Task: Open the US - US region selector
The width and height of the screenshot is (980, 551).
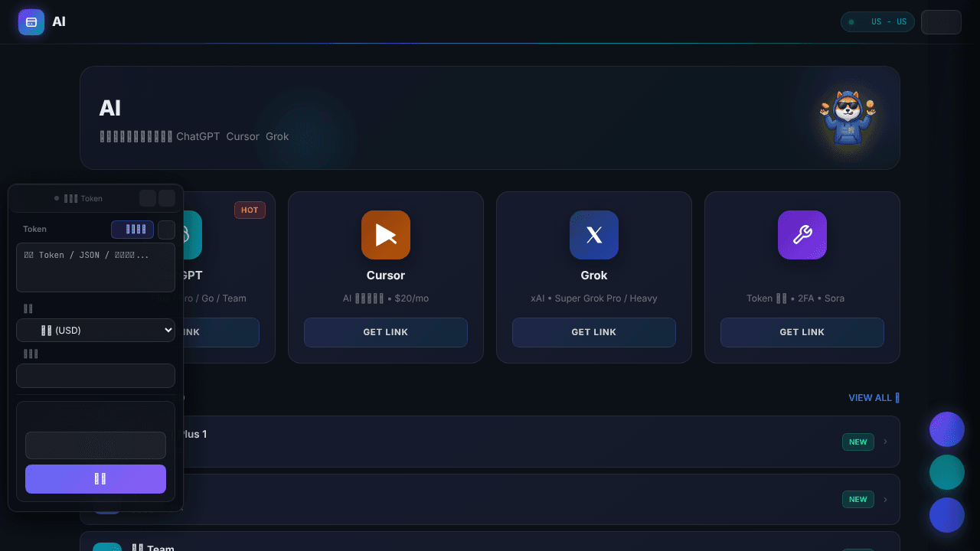Action: pyautogui.click(x=877, y=21)
